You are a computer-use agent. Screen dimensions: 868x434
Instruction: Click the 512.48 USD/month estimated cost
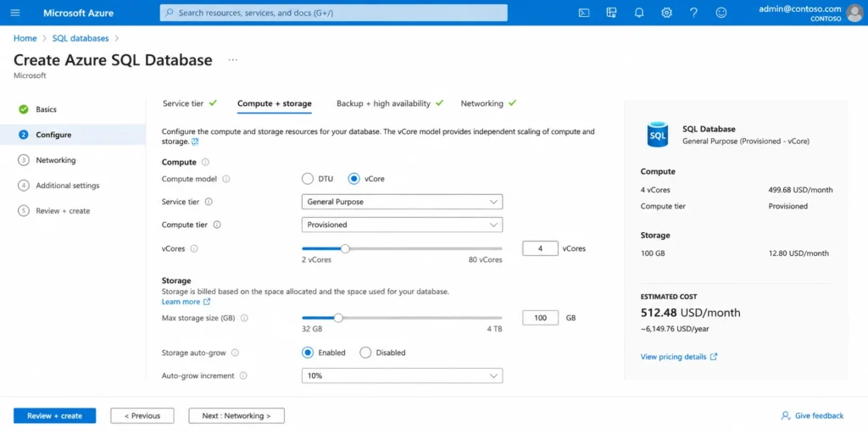(x=690, y=313)
